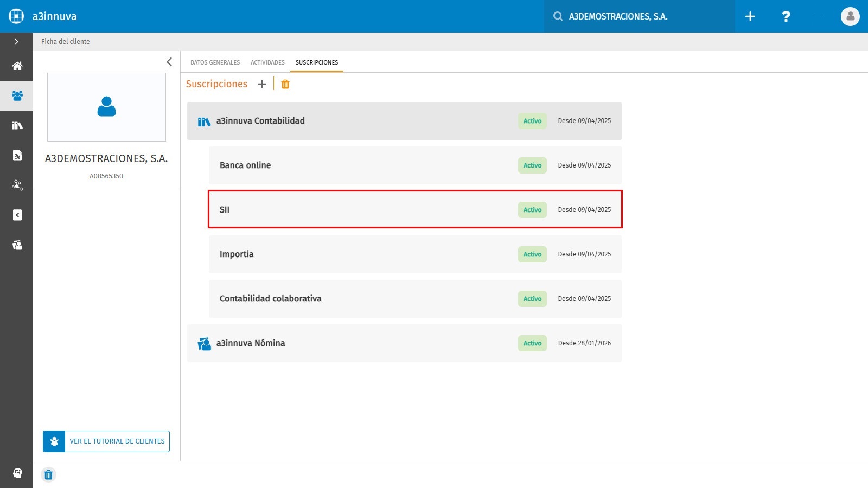
Task: Click the plus icon in top bar
Action: 750,16
